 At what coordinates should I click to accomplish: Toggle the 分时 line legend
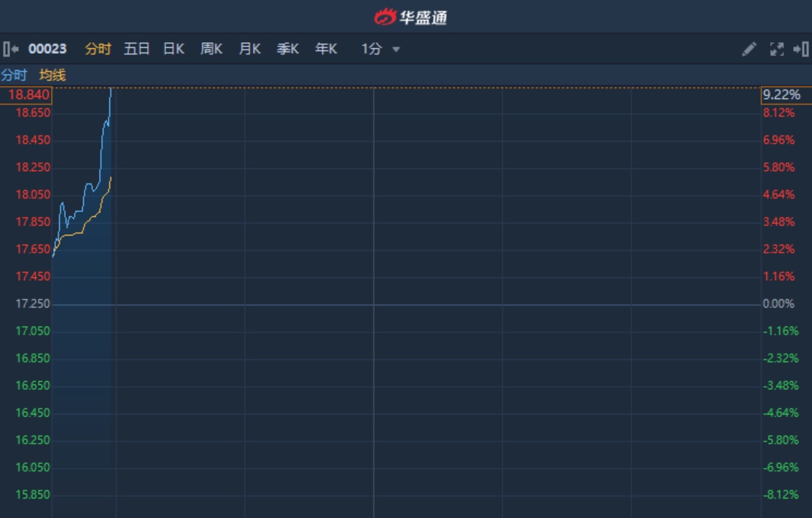click(x=14, y=75)
